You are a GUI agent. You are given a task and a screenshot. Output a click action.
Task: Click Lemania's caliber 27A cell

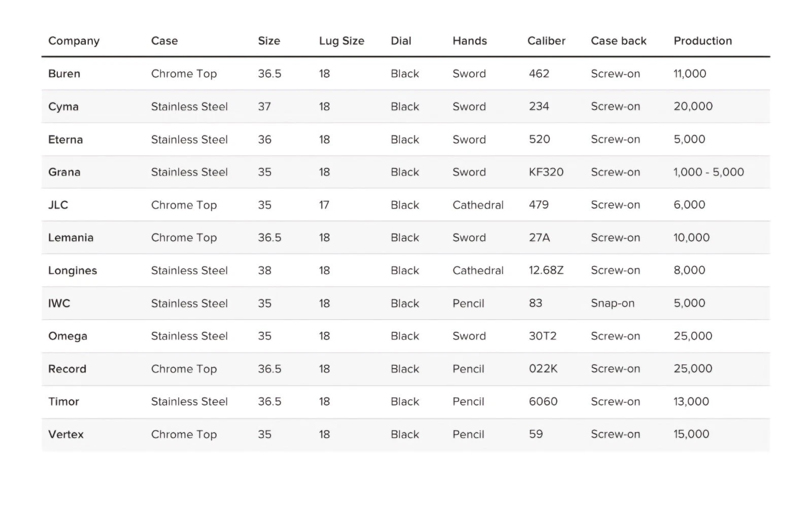539,237
